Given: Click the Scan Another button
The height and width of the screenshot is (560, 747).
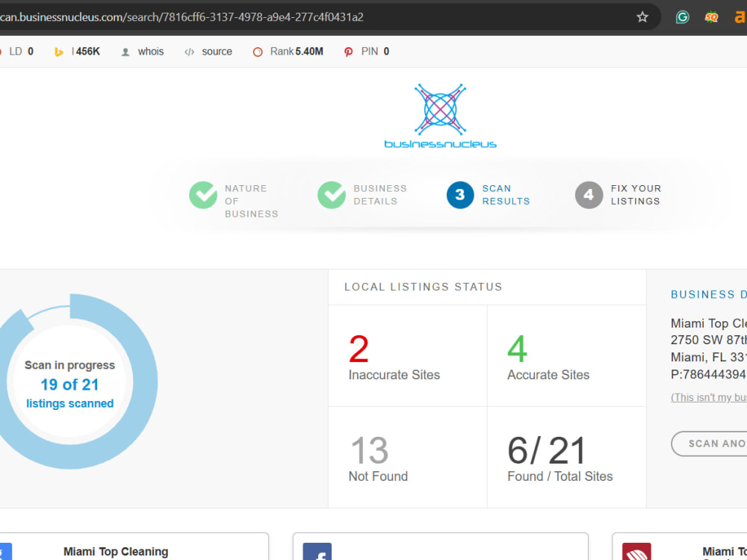Looking at the screenshot, I should (709, 444).
